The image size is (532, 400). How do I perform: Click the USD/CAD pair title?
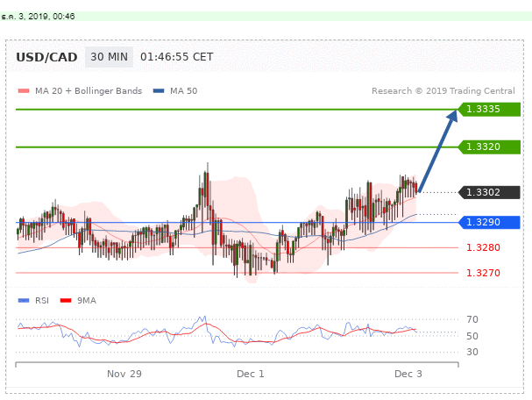pos(46,57)
